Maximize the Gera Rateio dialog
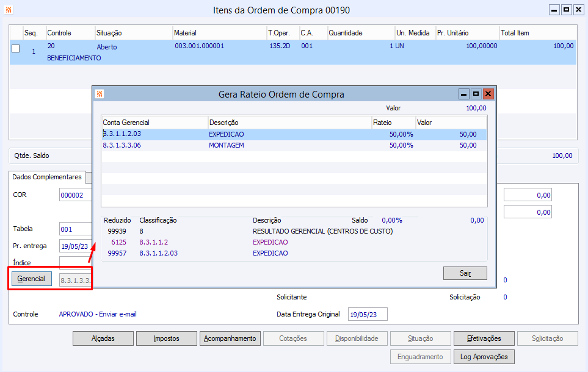The height and width of the screenshot is (372, 588). 476,94
